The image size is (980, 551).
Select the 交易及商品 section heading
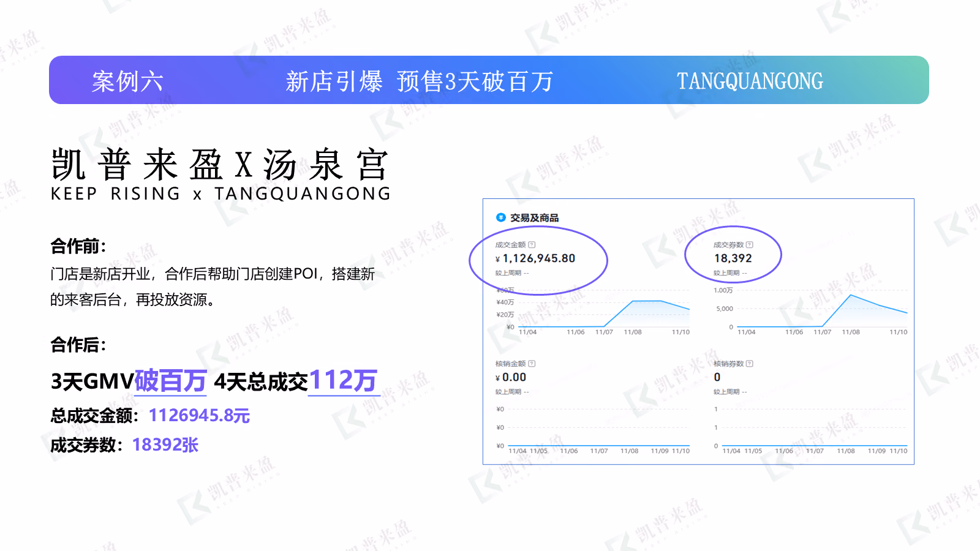535,218
